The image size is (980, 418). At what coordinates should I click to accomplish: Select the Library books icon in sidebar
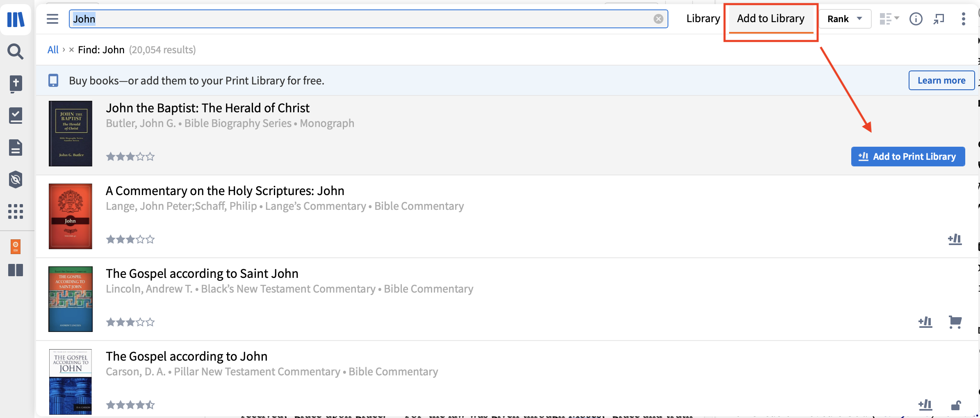tap(16, 19)
